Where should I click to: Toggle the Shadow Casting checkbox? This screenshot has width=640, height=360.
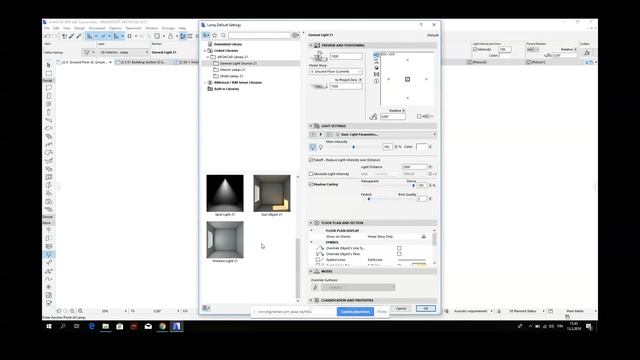(x=311, y=184)
